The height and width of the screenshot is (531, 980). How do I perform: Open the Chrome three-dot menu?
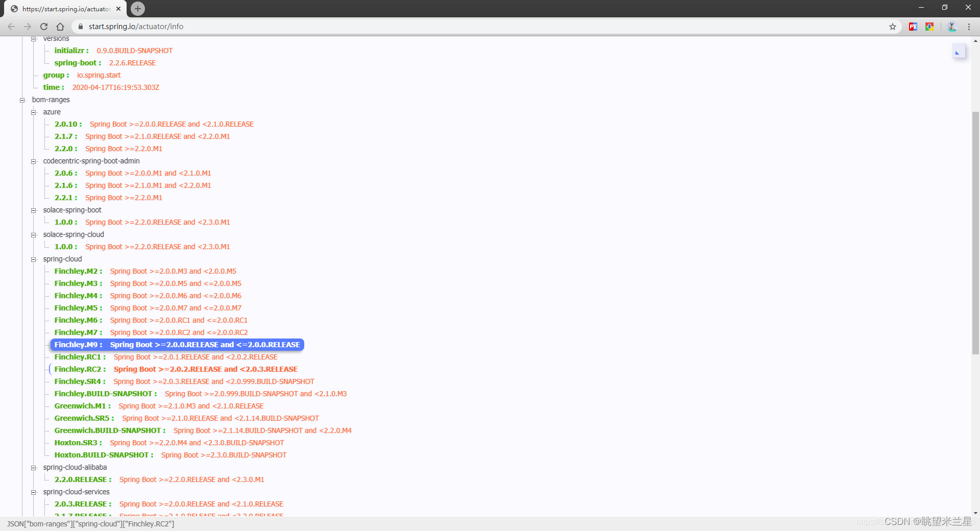(969, 27)
